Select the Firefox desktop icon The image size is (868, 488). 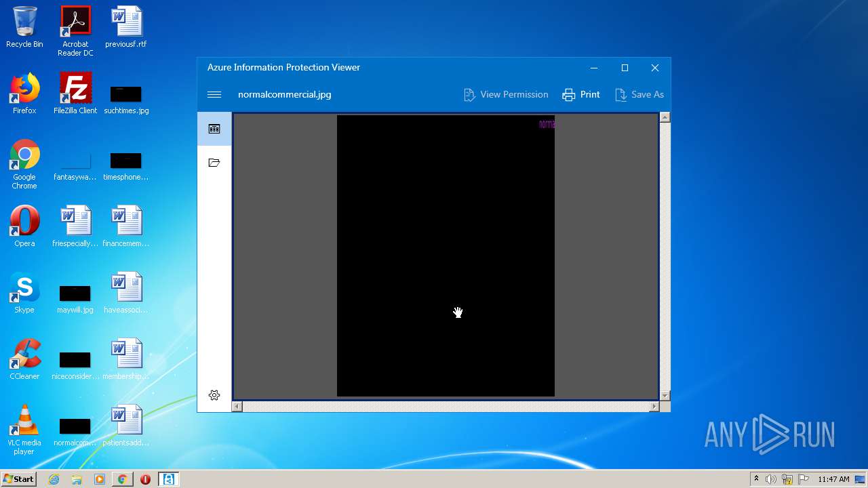coord(24,94)
